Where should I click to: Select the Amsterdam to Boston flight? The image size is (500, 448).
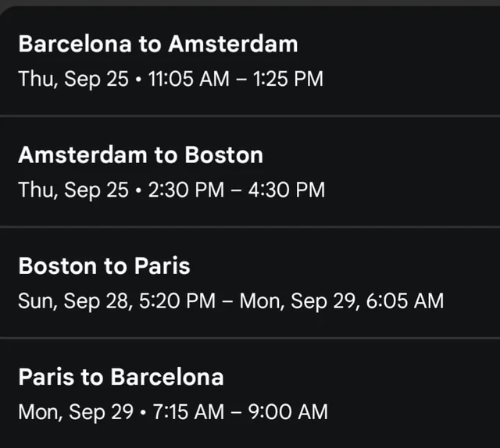point(141,155)
